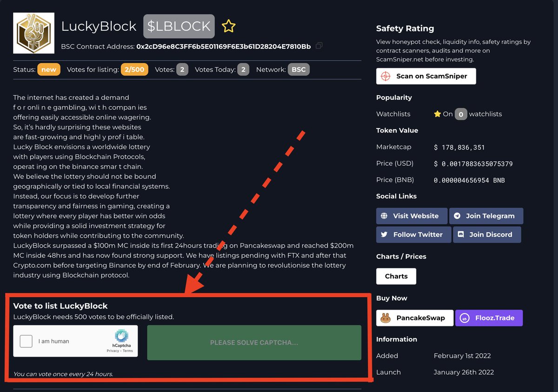Select the BSC contract address text
The height and width of the screenshot is (392, 558).
[x=224, y=46]
